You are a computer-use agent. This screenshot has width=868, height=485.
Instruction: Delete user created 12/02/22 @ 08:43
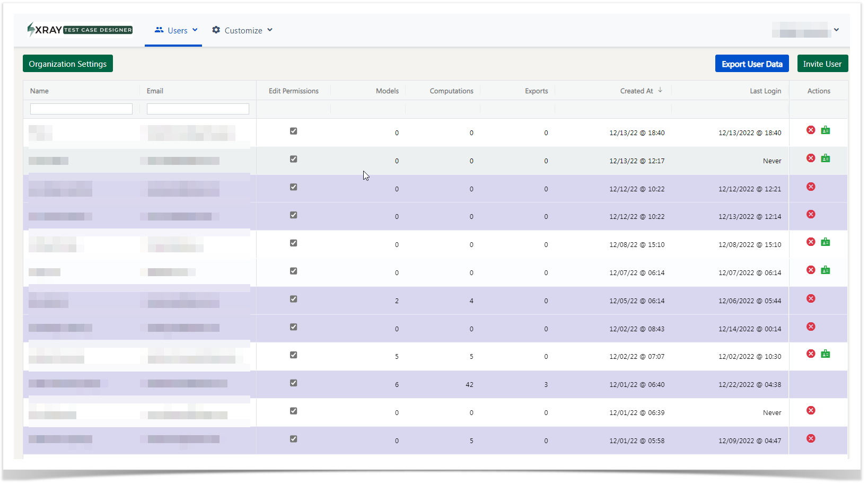[x=811, y=327]
